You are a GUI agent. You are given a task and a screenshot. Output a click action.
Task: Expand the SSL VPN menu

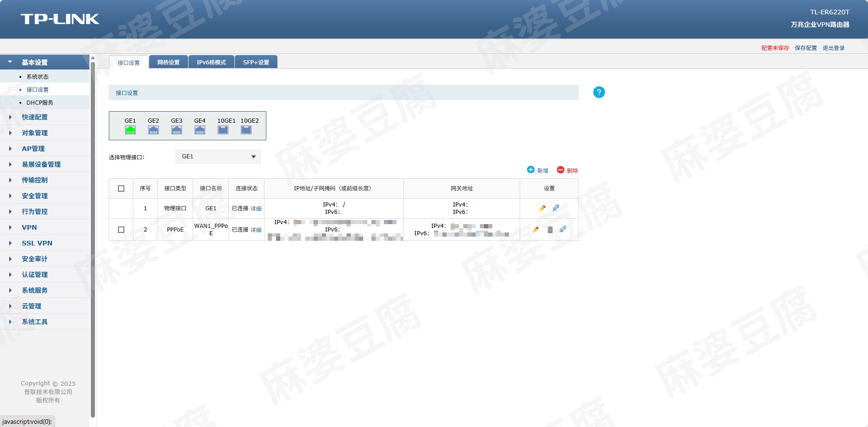(44, 243)
